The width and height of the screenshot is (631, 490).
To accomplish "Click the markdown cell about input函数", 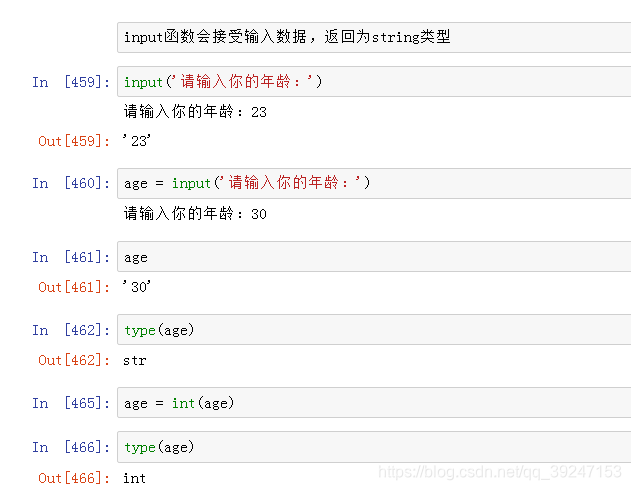I will [x=374, y=37].
